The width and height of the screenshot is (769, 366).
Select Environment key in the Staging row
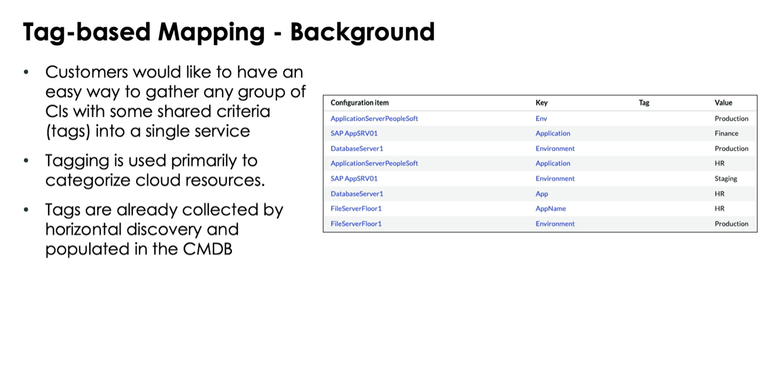click(555, 179)
